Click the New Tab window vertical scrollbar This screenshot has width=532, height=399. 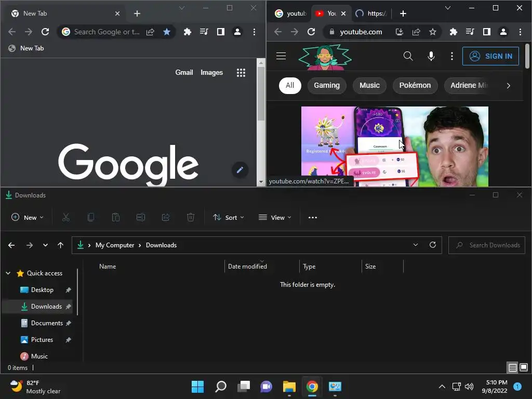(x=261, y=94)
